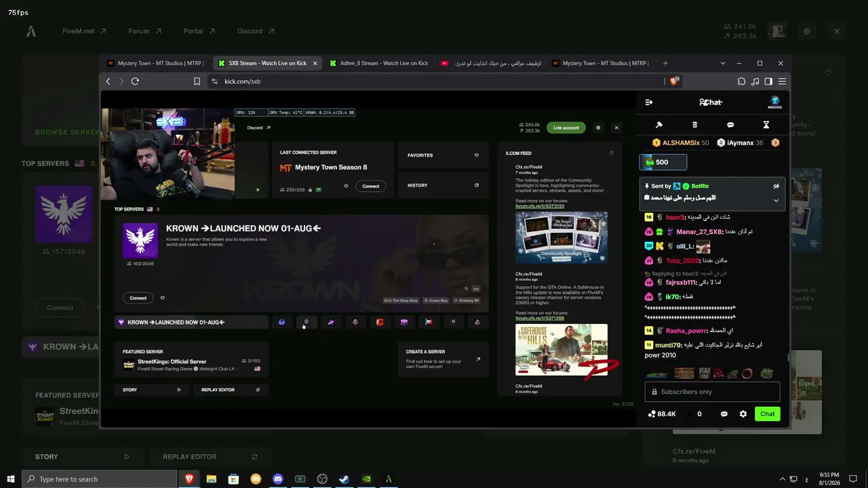The height and width of the screenshot is (488, 868).
Task: Select the pepe frog emote
Action: 767,373
